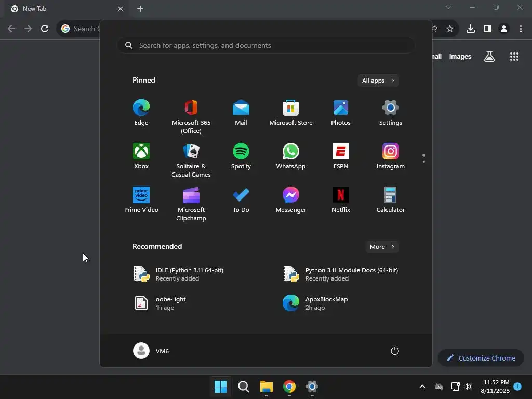This screenshot has width=532, height=399.
Task: Open Solitaire & Casual Games
Action: point(191,161)
